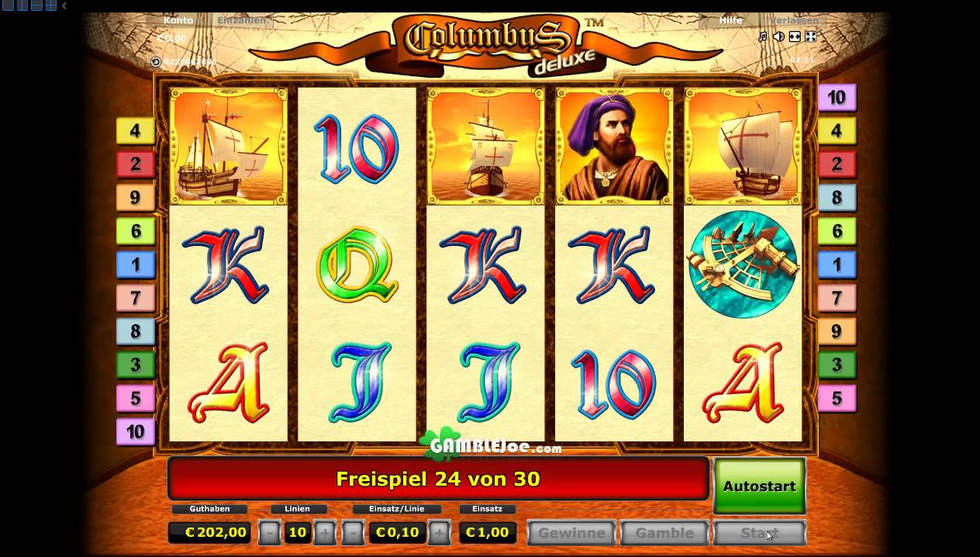980x557 pixels.
Task: Collapse the layout bar with the left chevron
Action: tap(64, 5)
